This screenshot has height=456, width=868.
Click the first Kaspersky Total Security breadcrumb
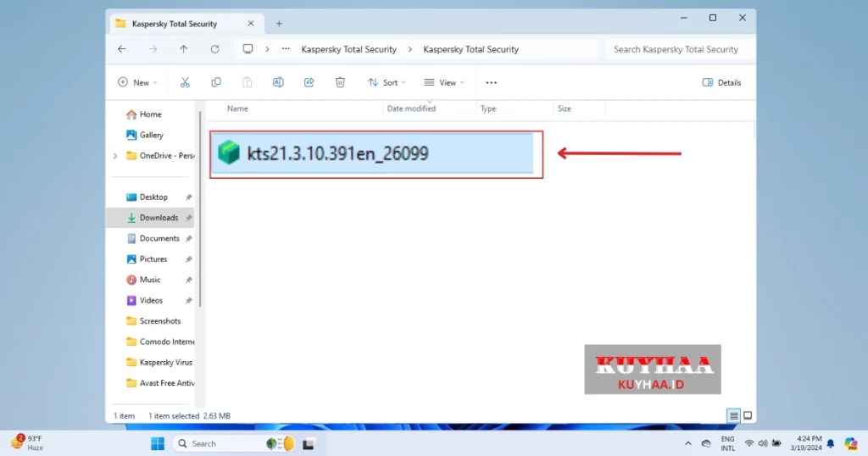point(348,49)
